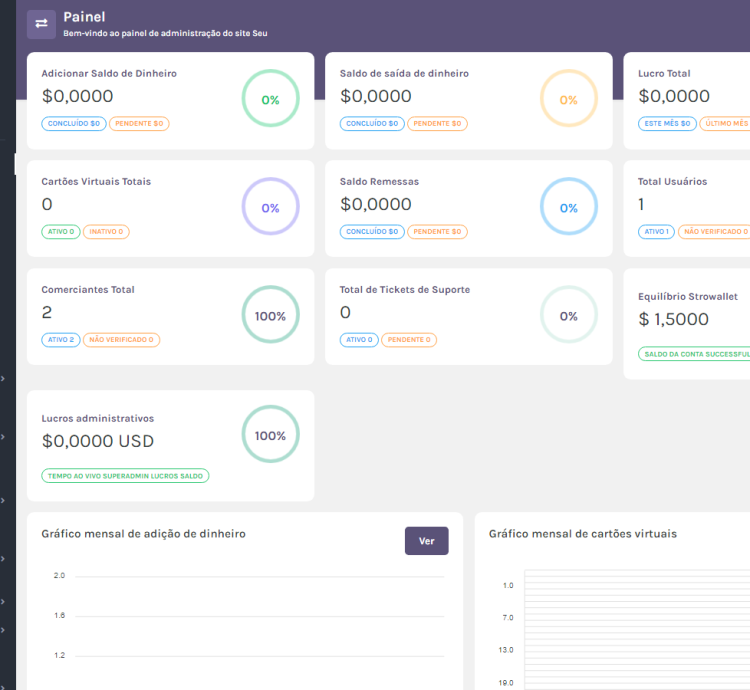Click the 0% circle in Saldo de saída card
The image size is (750, 690).
[x=568, y=99]
